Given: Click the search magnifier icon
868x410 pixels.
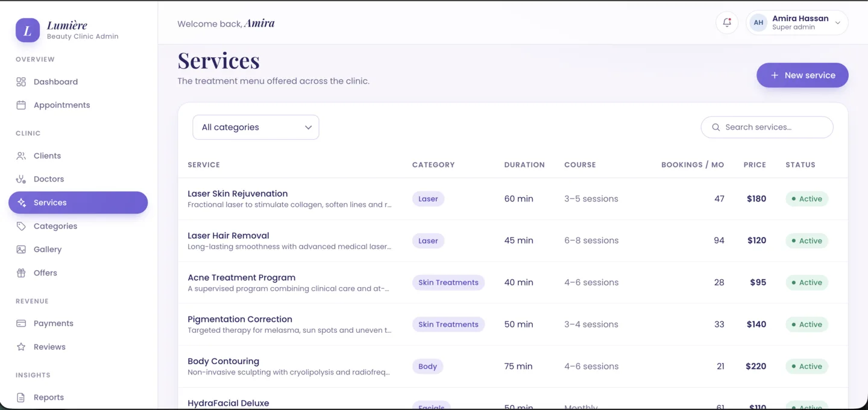Looking at the screenshot, I should 716,127.
